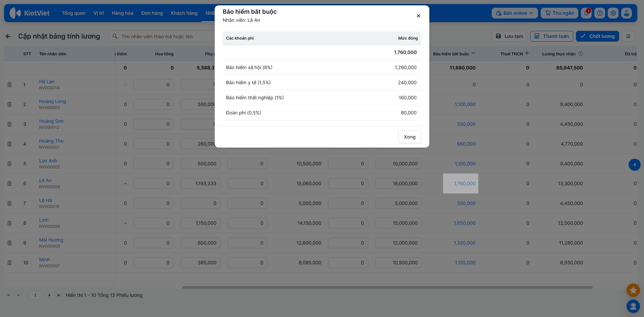Select the Bảo hiểm y tế (1,5%) row
Image resolution: width=644 pixels, height=317 pixels.
[x=322, y=83]
